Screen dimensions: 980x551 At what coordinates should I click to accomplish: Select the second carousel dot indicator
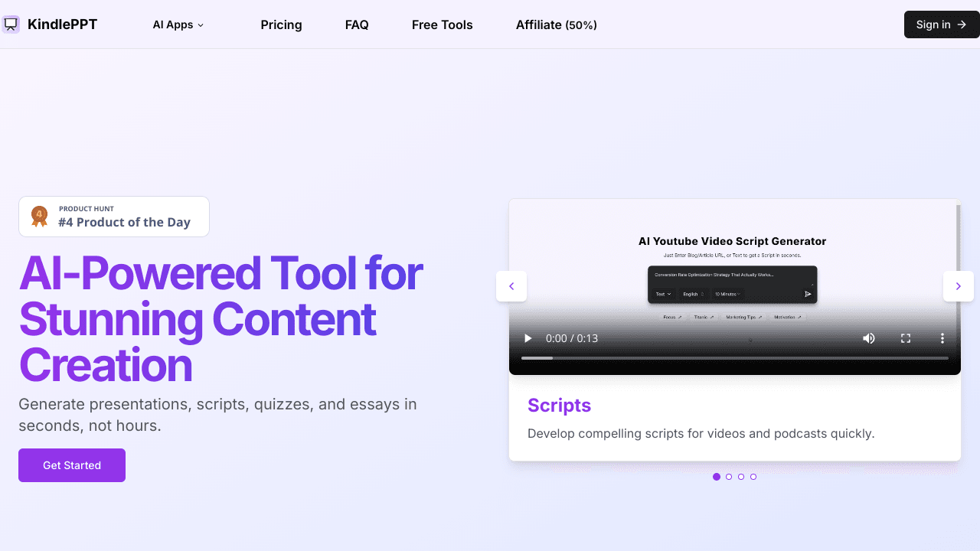coord(729,477)
